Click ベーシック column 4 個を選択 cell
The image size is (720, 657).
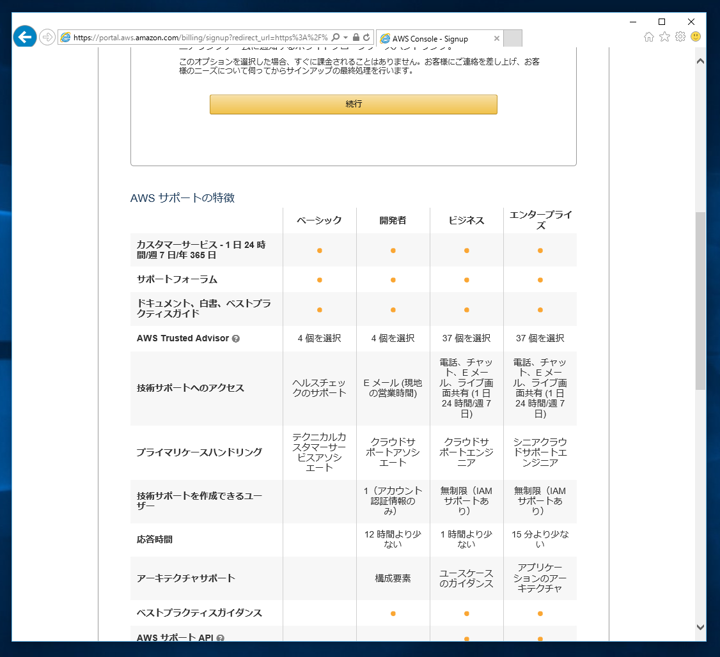point(319,338)
